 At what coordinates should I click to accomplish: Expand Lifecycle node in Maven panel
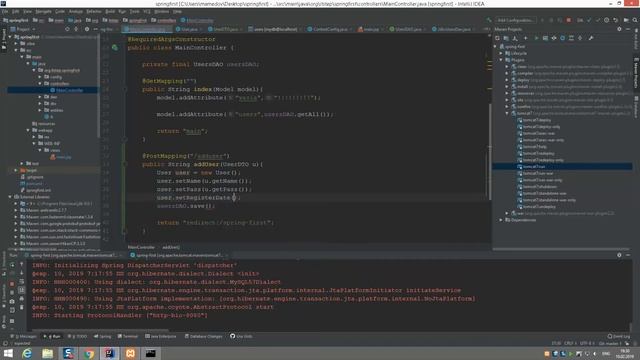point(502,53)
